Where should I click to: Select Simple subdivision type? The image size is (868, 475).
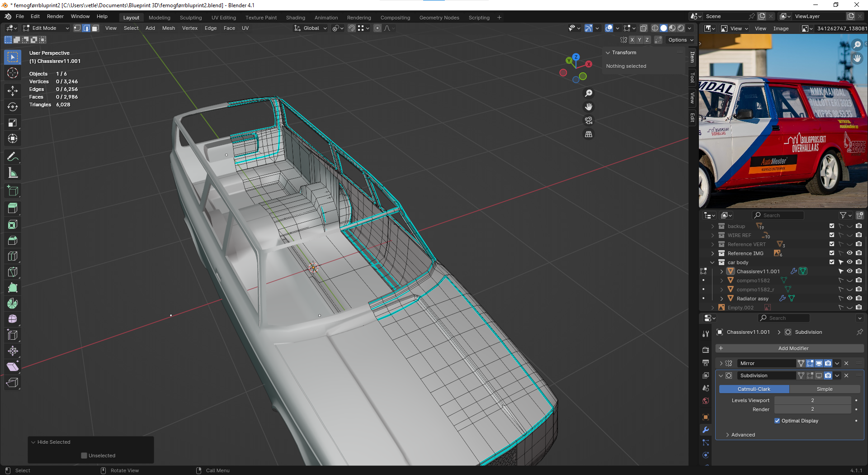coord(824,389)
